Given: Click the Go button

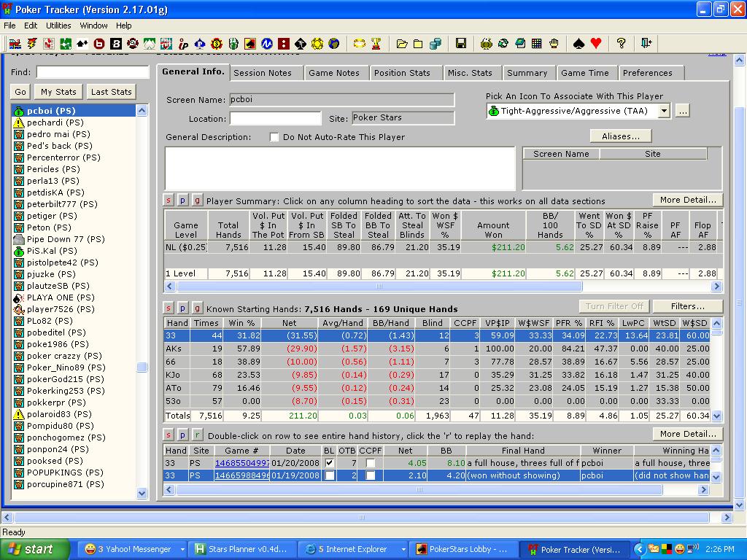Looking at the screenshot, I should pos(20,92).
